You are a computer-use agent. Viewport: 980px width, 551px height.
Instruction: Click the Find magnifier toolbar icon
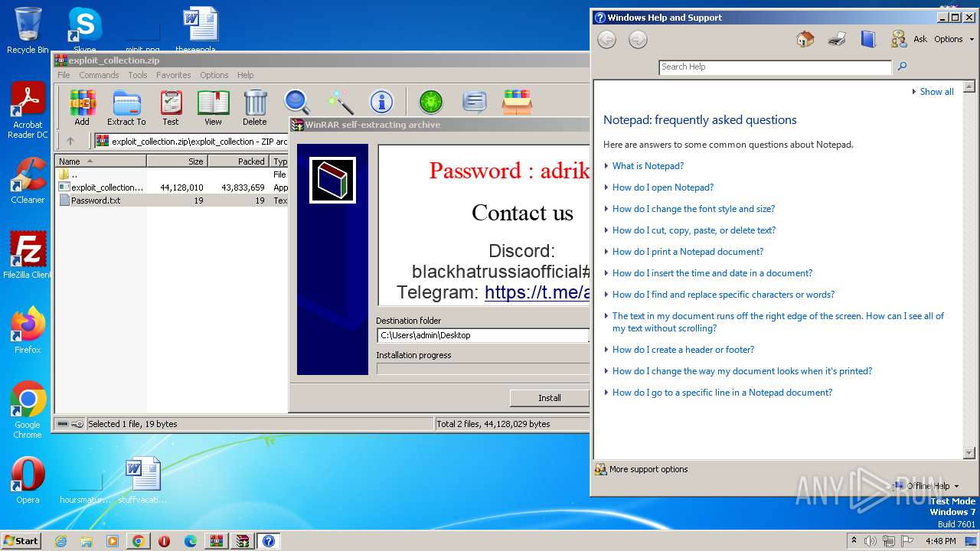(x=297, y=102)
